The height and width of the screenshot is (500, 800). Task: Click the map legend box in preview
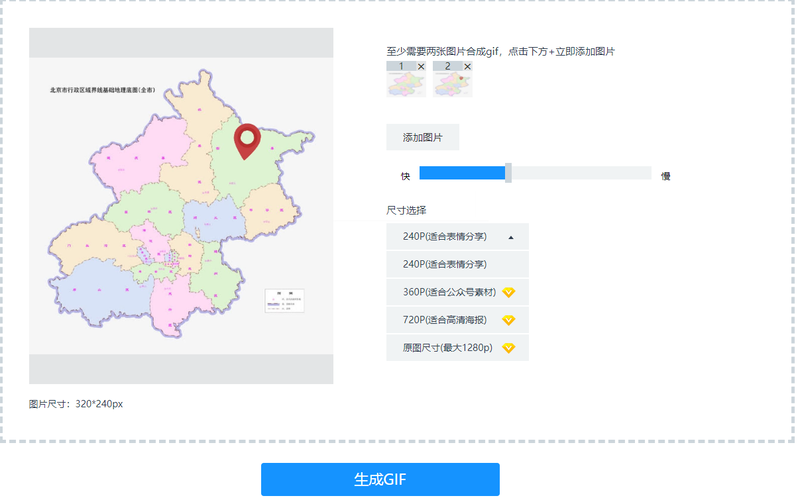284,301
